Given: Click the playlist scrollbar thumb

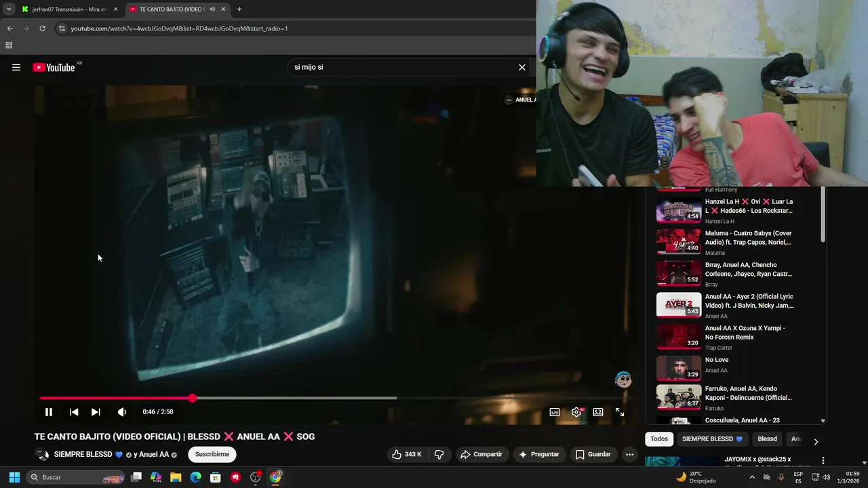Looking at the screenshot, I should [x=823, y=213].
